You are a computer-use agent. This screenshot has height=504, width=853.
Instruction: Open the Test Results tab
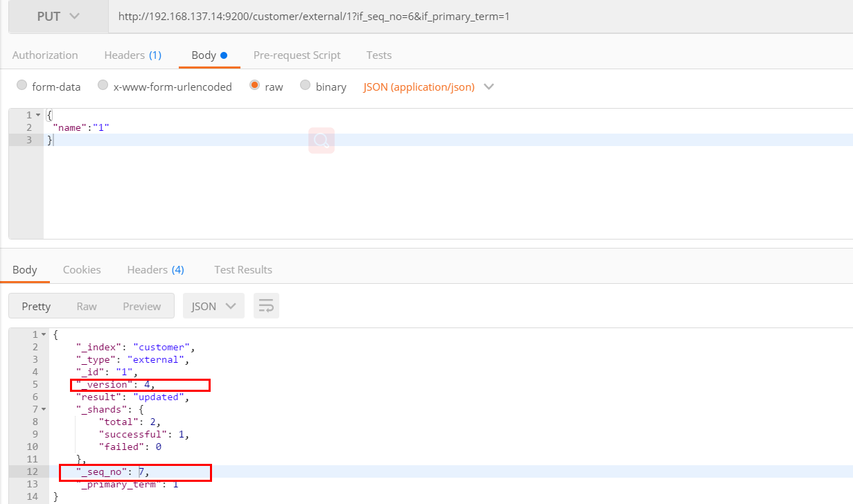pos(243,270)
